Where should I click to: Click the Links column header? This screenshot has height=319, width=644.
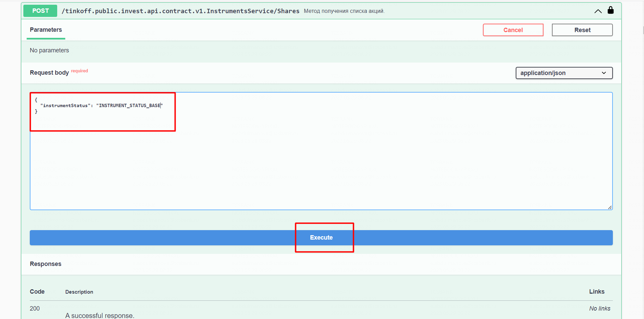pyautogui.click(x=596, y=292)
